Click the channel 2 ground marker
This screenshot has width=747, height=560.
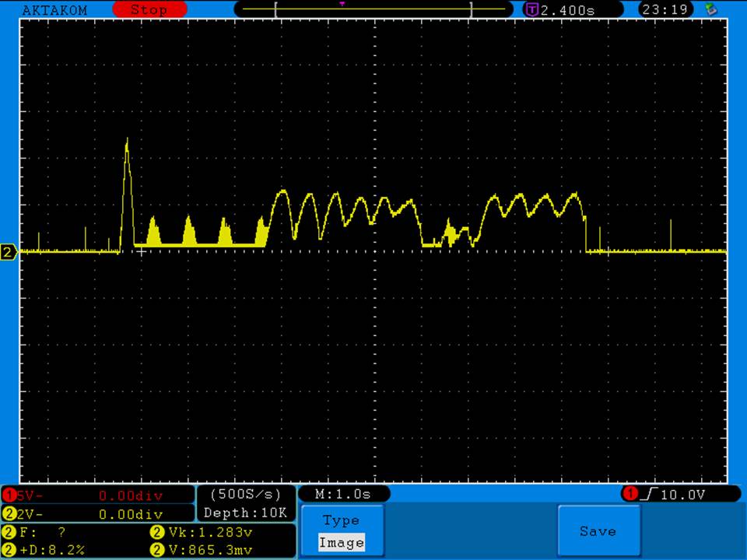(x=9, y=252)
